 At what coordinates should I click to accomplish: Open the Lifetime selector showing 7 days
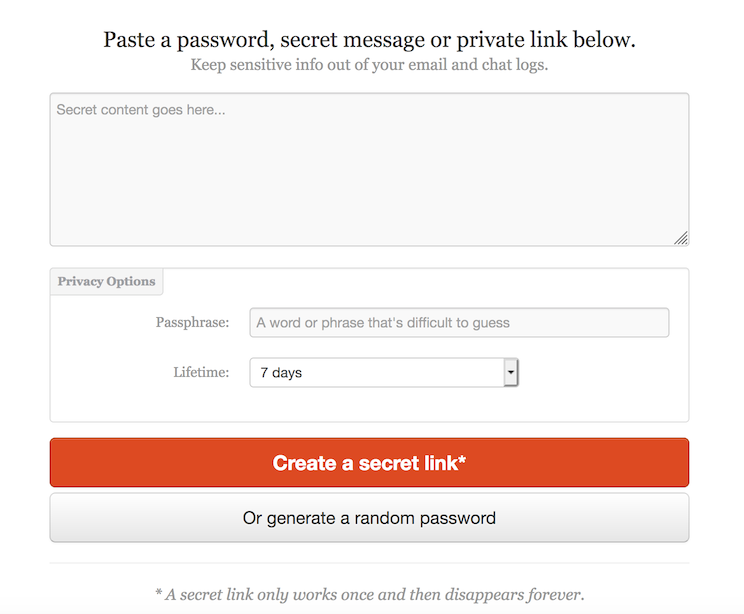[384, 372]
